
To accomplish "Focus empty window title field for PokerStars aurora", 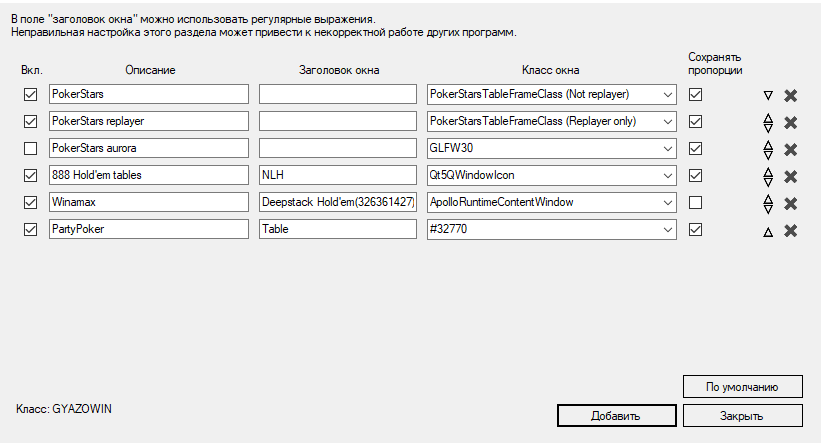I will [x=338, y=148].
